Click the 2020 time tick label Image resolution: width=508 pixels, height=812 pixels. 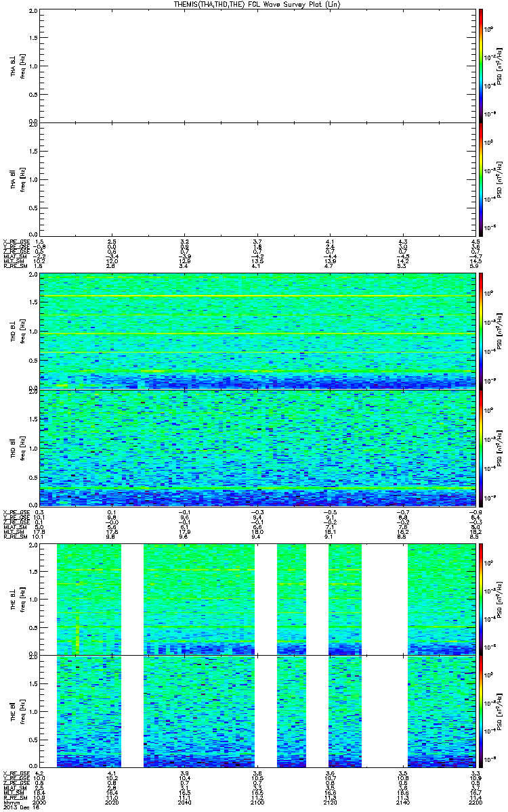[112, 803]
